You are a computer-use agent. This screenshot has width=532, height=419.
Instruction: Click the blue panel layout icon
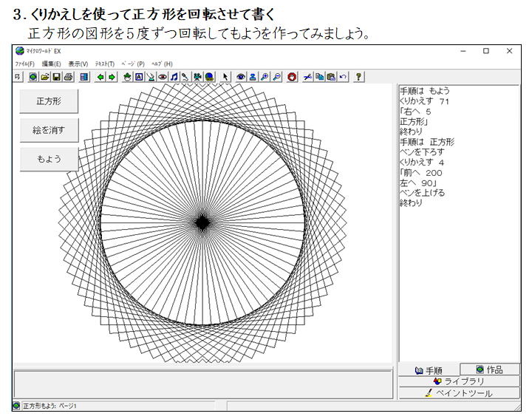[x=84, y=77]
